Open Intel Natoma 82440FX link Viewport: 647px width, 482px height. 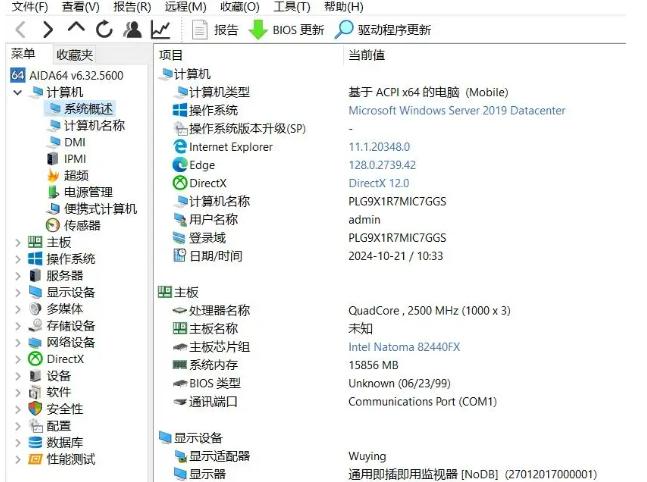point(404,347)
